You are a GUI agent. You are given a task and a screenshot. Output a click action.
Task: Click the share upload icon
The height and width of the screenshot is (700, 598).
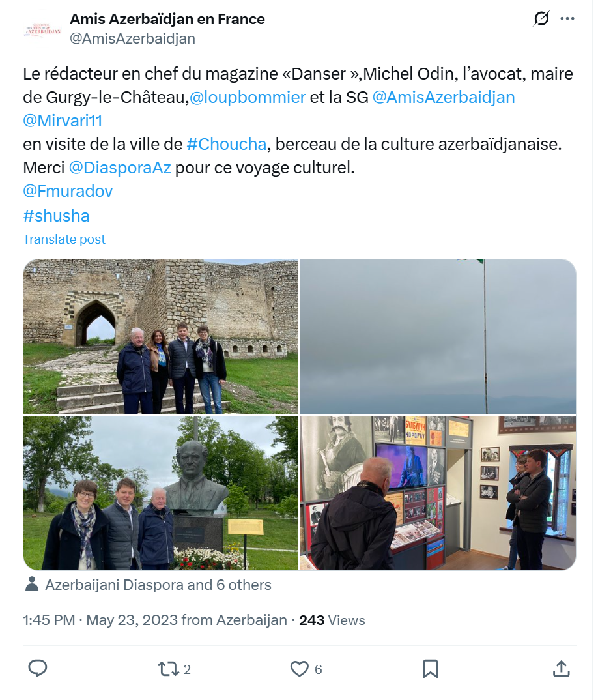561,668
